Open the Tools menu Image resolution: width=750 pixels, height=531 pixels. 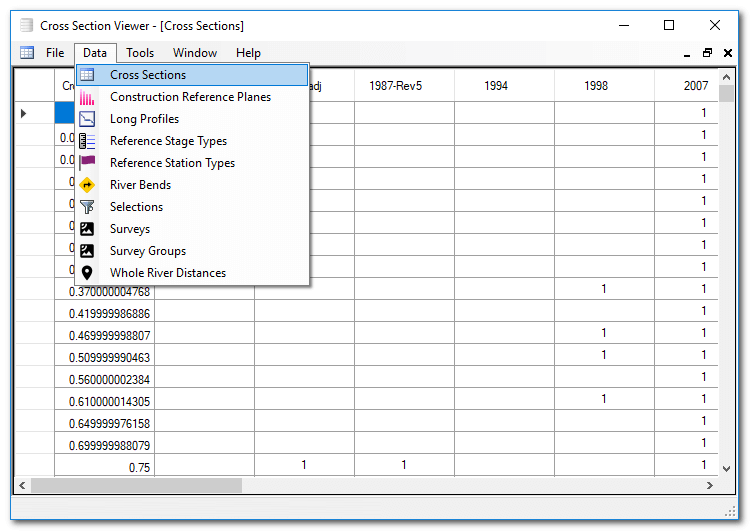pos(140,53)
